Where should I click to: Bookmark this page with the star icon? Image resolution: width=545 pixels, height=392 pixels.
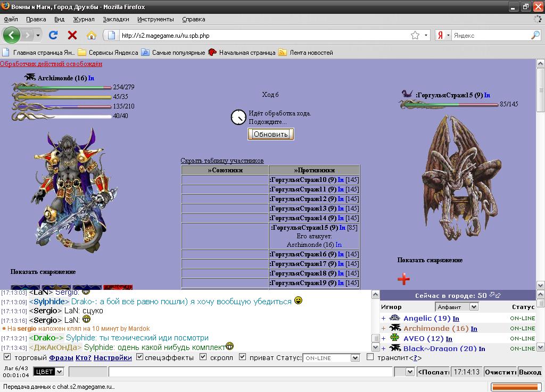coord(415,36)
